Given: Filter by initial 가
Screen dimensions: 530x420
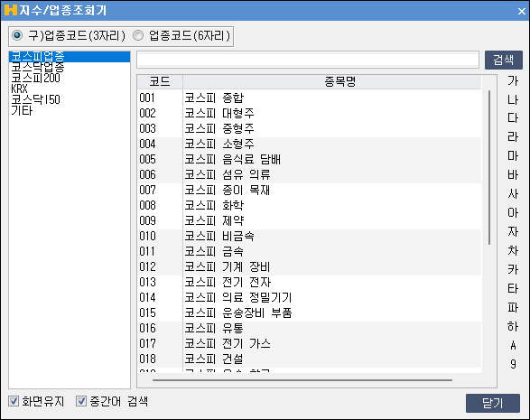Looking at the screenshot, I should 513,80.
